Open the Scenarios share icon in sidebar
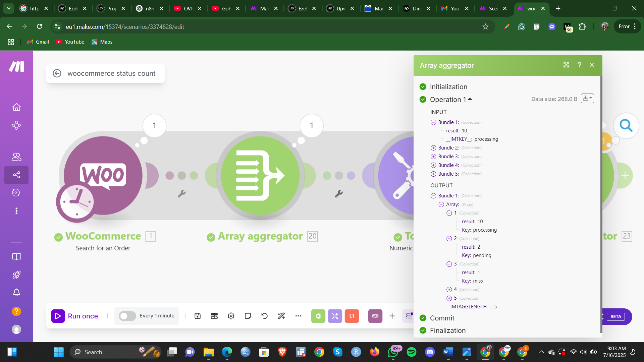The height and width of the screenshot is (362, 644). coord(16,175)
